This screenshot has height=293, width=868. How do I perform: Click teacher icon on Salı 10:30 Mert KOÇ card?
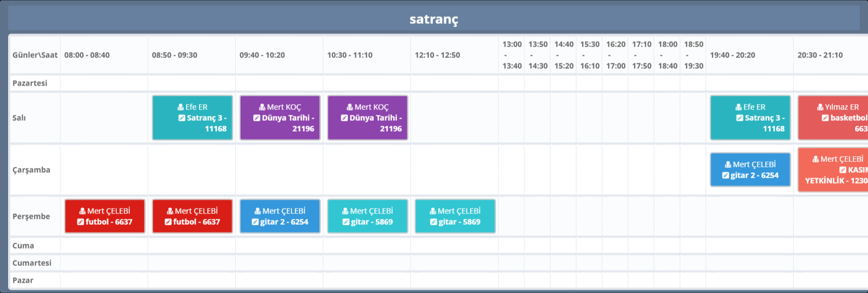coord(350,107)
